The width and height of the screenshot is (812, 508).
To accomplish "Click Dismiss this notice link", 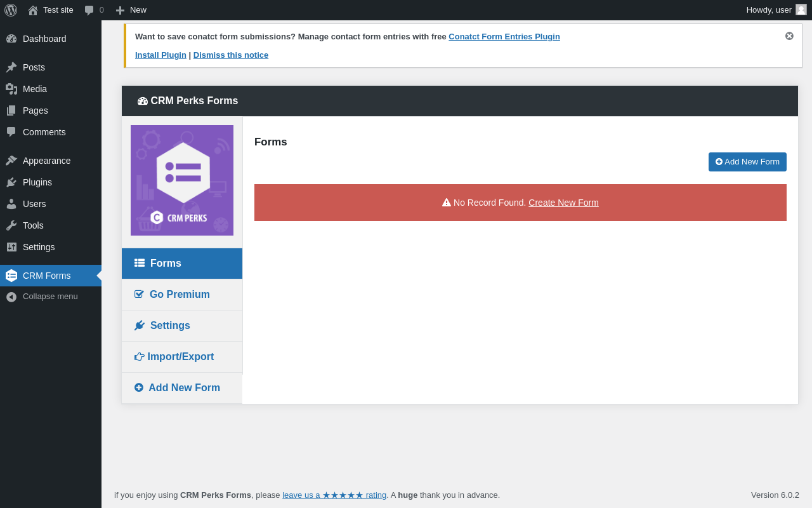I will tap(231, 55).
